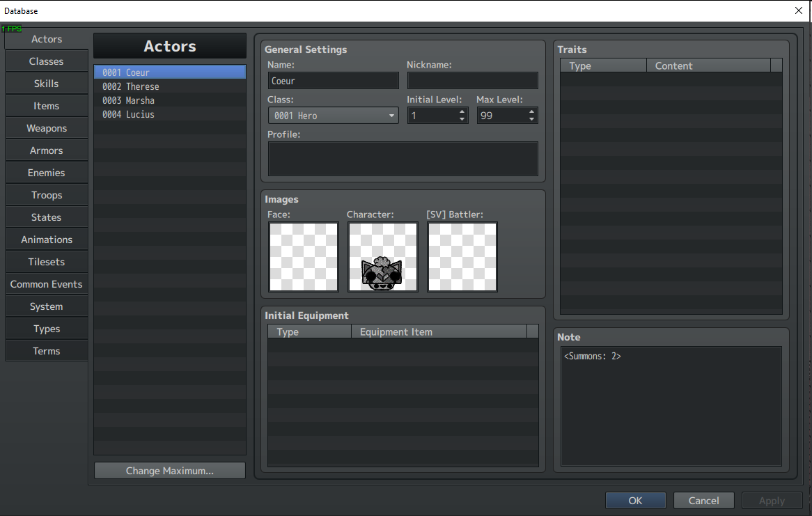Increase the Initial Level stepper
The width and height of the screenshot is (812, 516).
462,112
